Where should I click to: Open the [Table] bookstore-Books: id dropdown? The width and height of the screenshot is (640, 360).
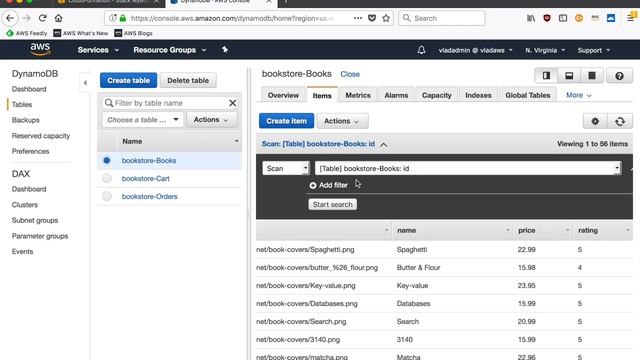pyautogui.click(x=468, y=168)
